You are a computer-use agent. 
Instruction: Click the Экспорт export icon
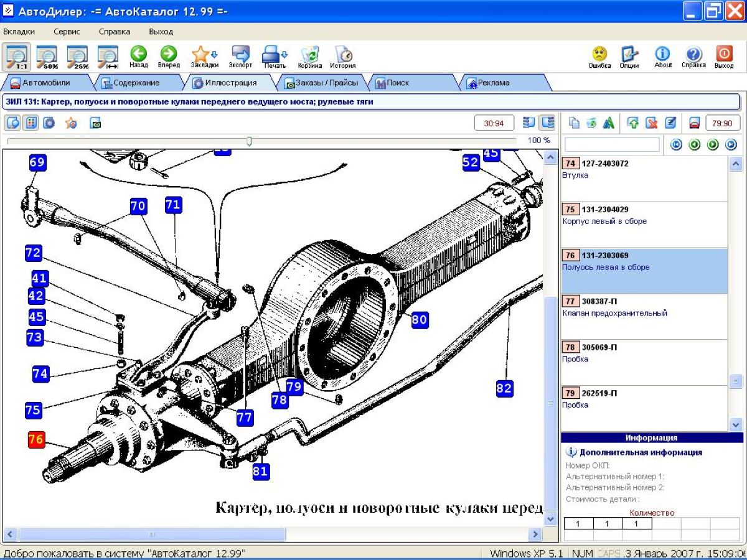point(240,57)
